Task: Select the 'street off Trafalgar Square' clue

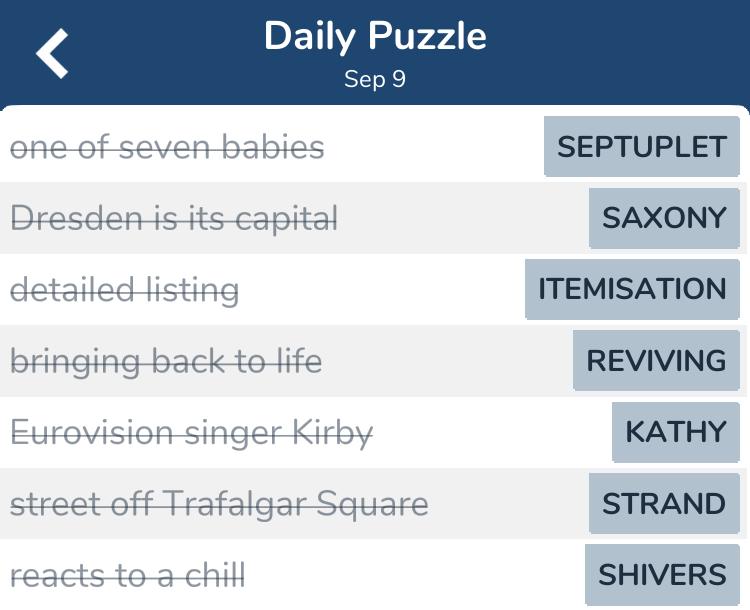Action: 219,504
